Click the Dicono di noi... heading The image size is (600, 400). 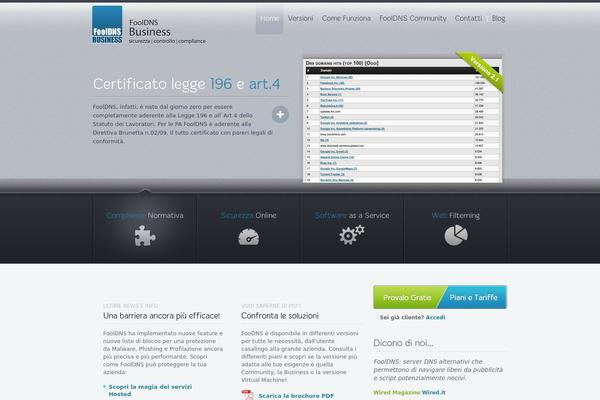(403, 343)
